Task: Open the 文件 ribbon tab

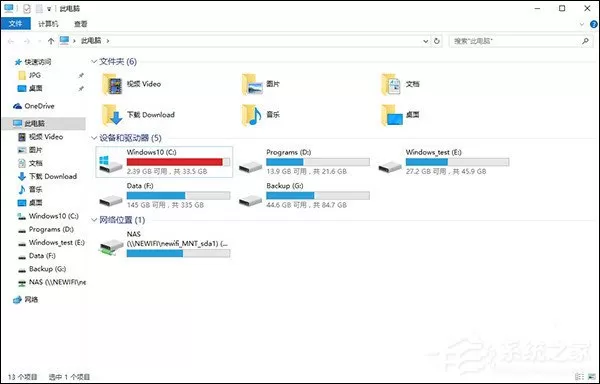Action: click(15, 24)
